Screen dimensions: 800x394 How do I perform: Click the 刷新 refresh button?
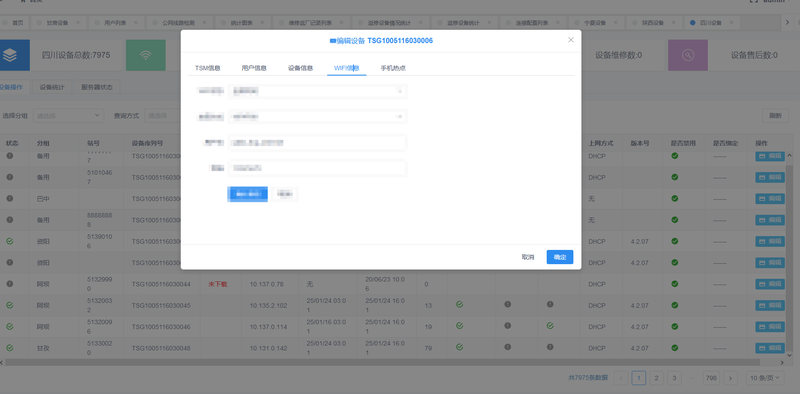click(775, 115)
